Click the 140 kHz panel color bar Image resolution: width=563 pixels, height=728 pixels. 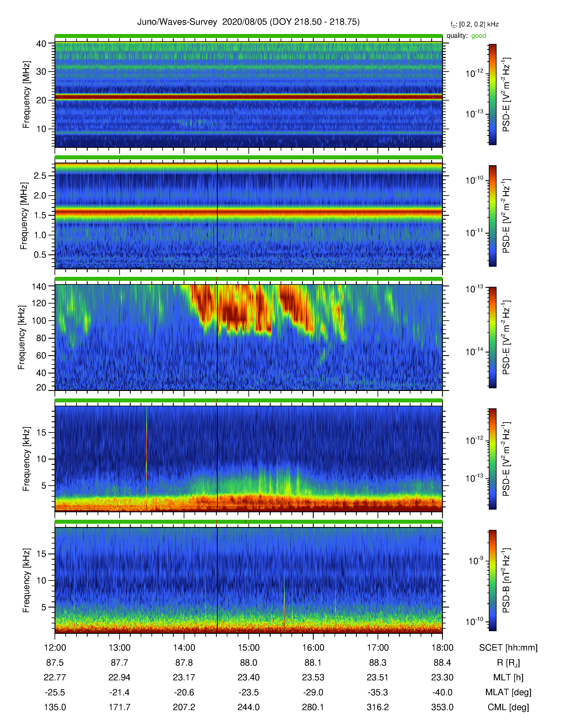point(493,337)
